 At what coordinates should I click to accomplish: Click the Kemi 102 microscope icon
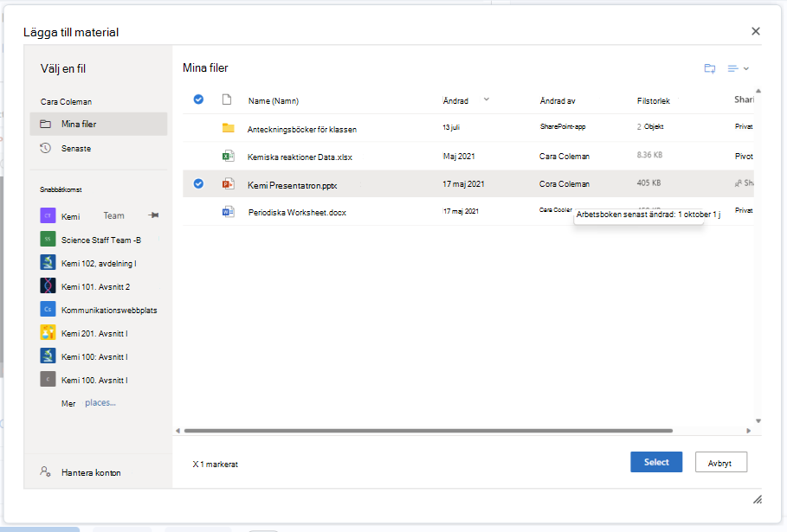(x=48, y=262)
